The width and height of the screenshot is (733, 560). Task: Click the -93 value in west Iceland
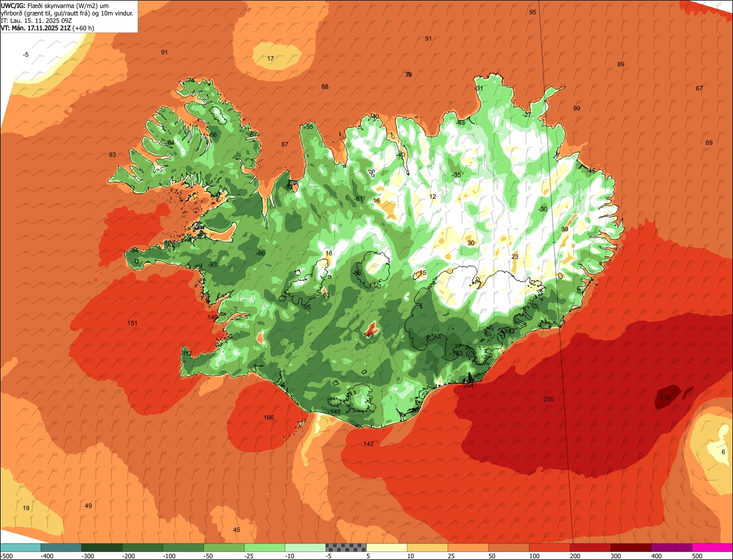212,265
